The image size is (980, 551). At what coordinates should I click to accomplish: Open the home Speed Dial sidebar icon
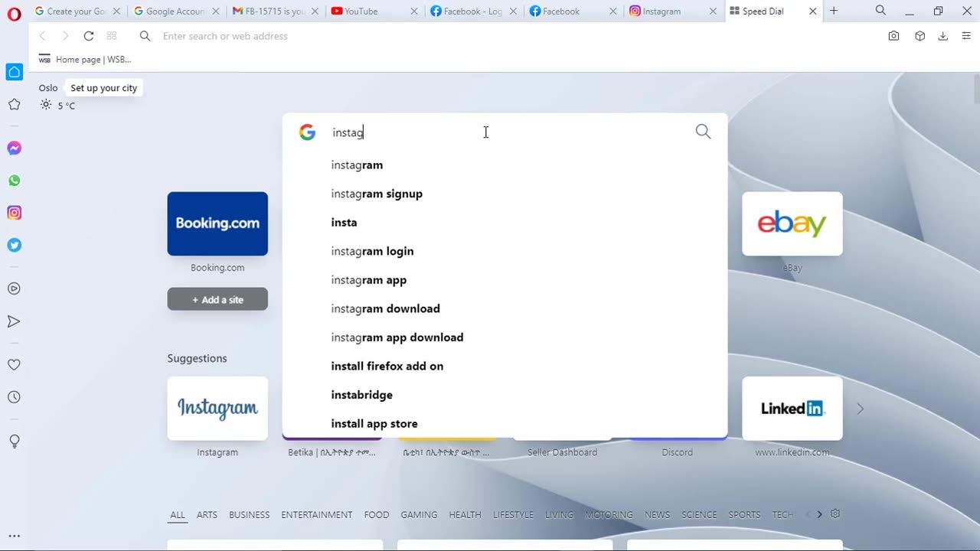click(14, 72)
